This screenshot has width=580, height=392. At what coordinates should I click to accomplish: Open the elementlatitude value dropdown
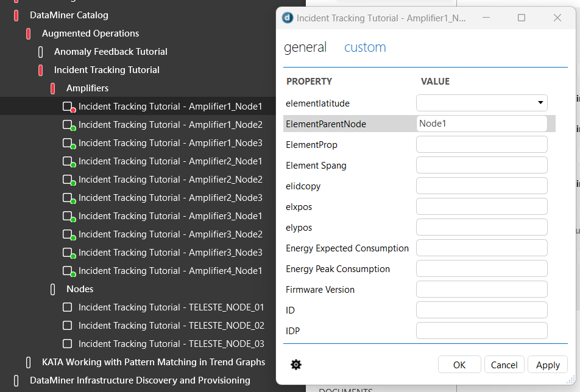coord(539,103)
